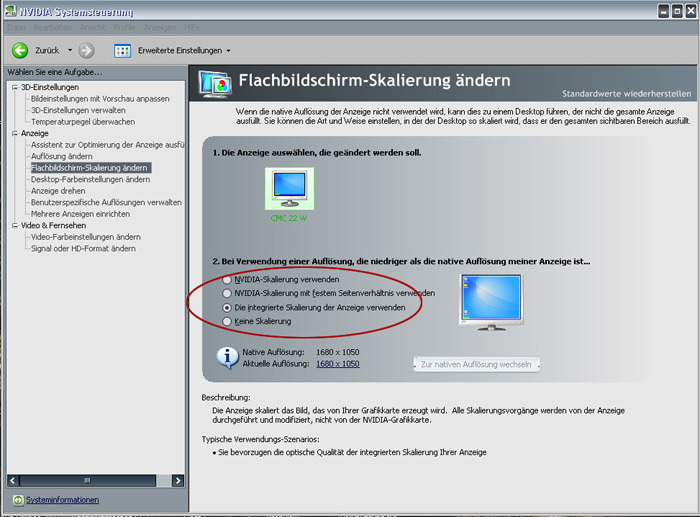The height and width of the screenshot is (517, 700).
Task: Select the Keine Skalierung radio button
Action: [228, 321]
